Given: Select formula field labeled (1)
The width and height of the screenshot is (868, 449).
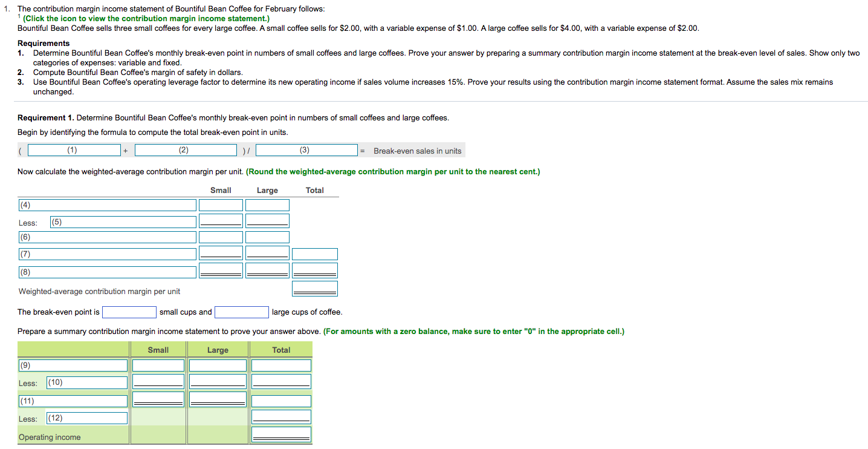Looking at the screenshot, I should click(x=74, y=150).
